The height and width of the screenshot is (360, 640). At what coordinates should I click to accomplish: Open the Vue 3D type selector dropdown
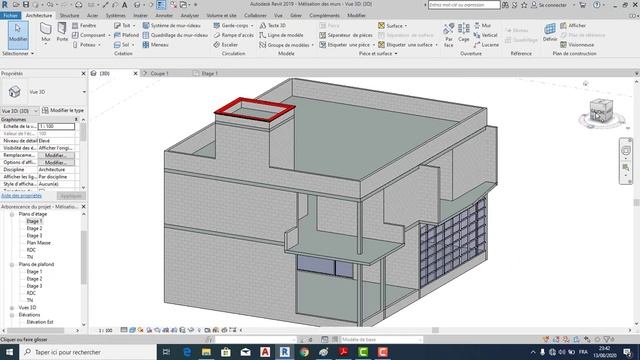coord(84,92)
